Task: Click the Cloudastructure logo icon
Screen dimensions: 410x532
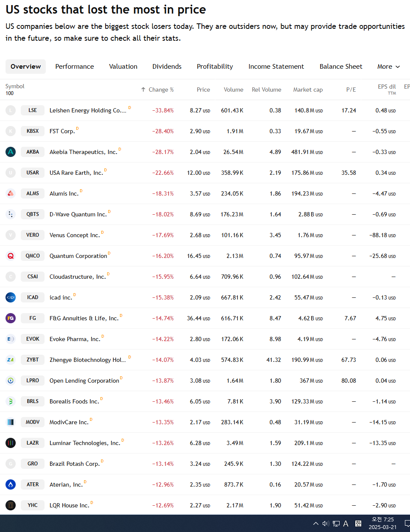Action: [11, 277]
